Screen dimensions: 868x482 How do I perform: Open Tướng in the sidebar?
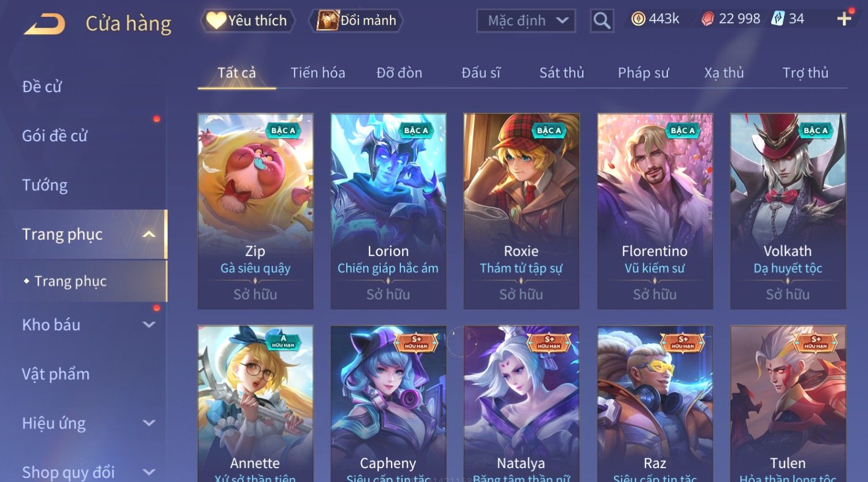point(45,185)
